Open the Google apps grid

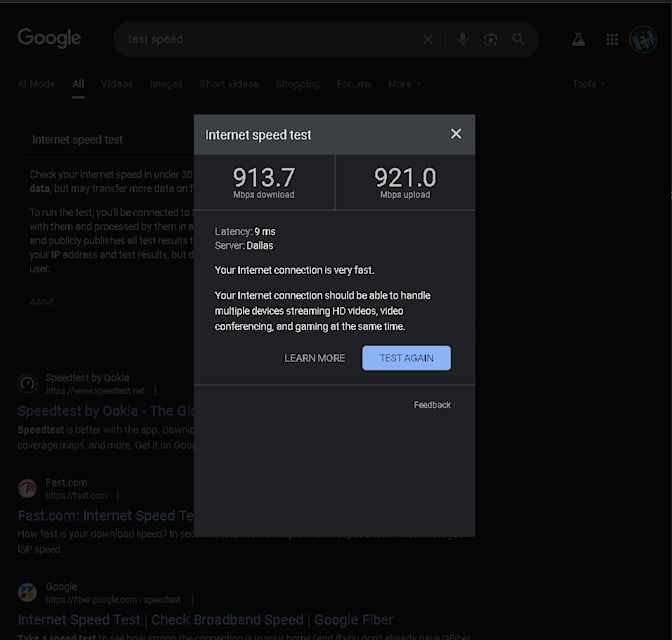point(612,39)
